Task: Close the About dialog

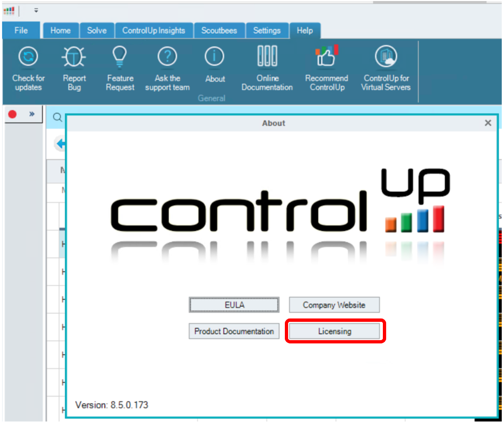Action: click(488, 123)
